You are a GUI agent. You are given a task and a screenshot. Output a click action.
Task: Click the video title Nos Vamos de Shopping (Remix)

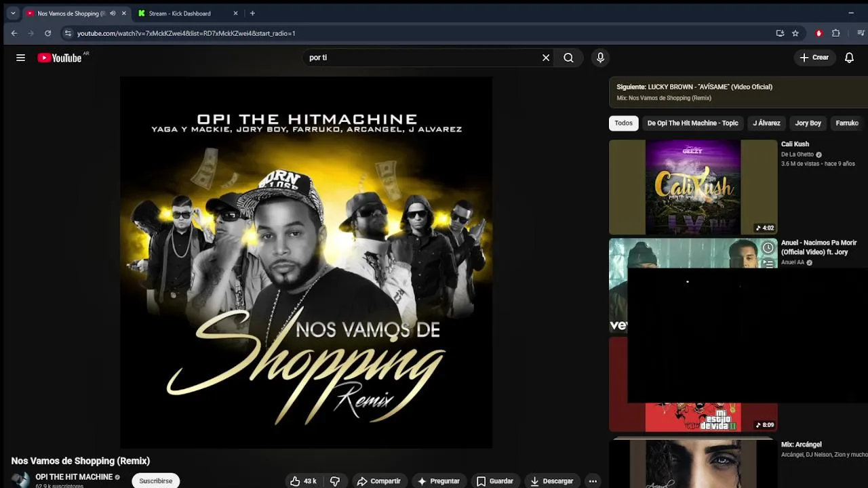(x=81, y=461)
